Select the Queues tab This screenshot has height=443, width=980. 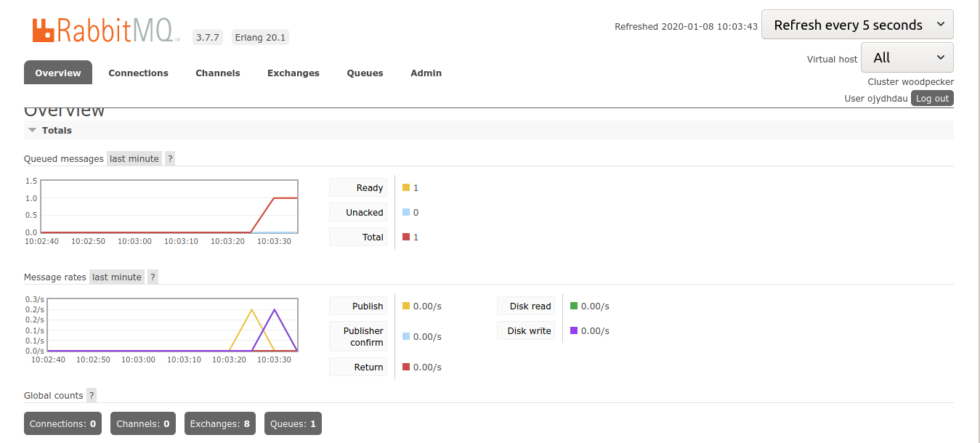pyautogui.click(x=365, y=73)
